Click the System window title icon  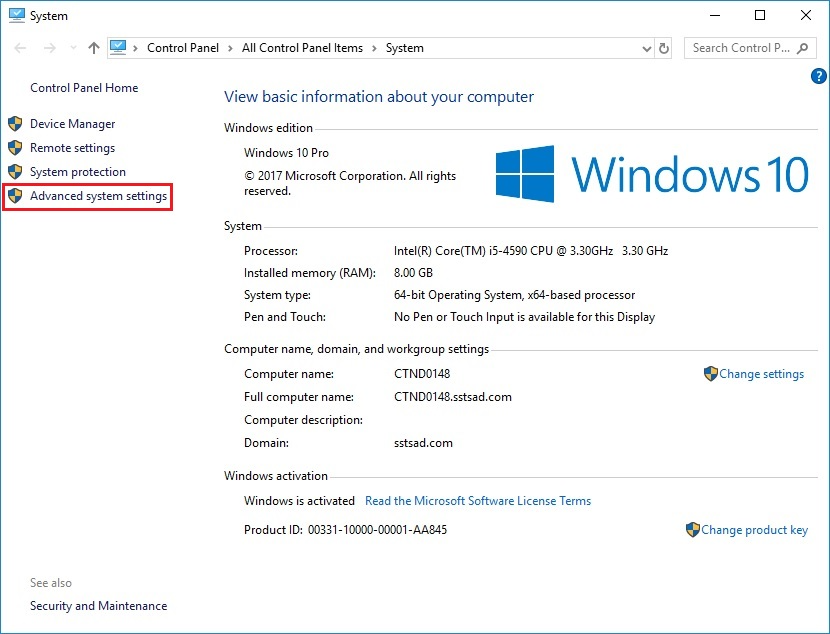tap(16, 15)
